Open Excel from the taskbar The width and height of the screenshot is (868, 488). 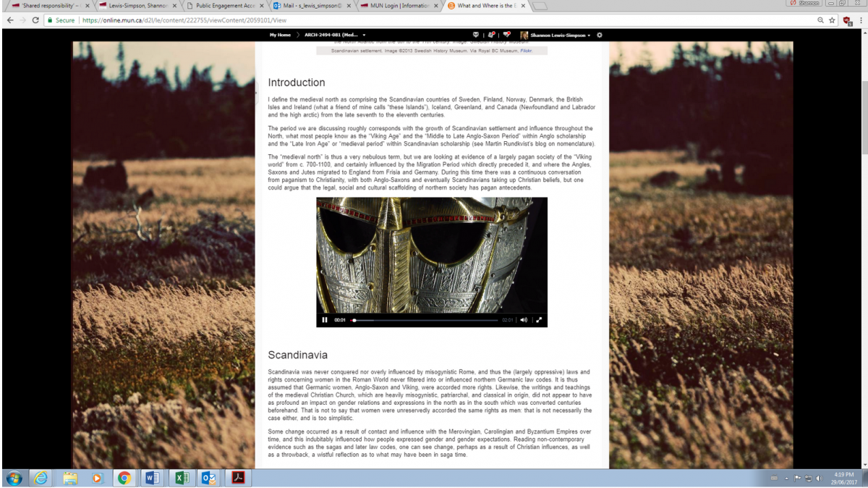(181, 478)
